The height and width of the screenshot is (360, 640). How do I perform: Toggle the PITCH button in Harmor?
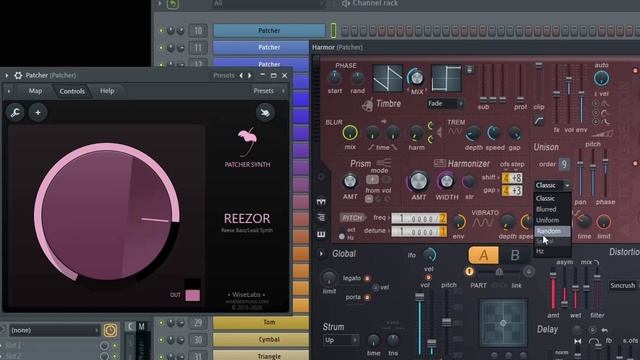(352, 218)
